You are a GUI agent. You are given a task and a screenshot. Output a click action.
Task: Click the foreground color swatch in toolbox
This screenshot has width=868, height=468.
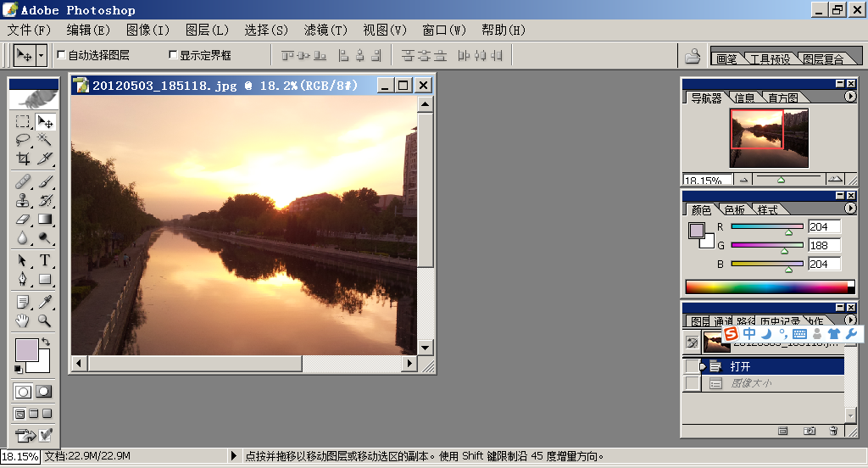[x=26, y=350]
